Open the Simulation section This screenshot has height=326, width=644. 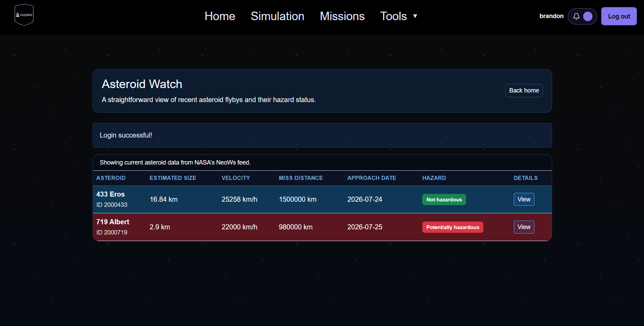click(277, 16)
